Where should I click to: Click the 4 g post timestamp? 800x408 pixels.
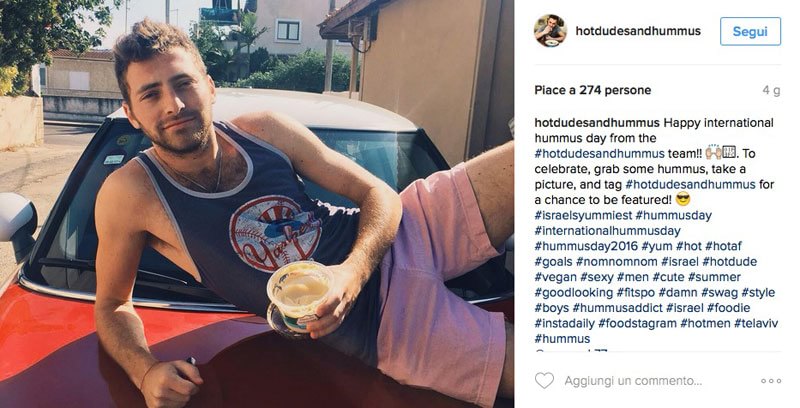click(771, 90)
